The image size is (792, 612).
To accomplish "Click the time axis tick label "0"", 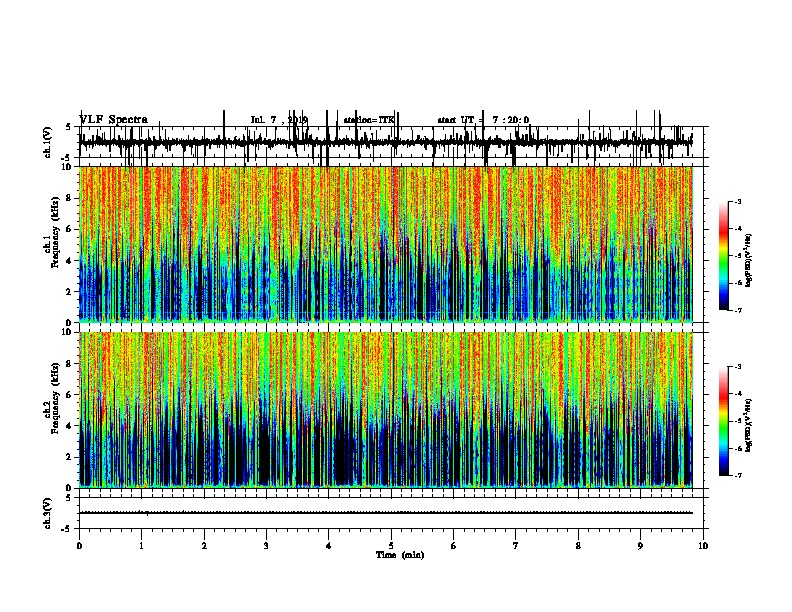I will [79, 545].
